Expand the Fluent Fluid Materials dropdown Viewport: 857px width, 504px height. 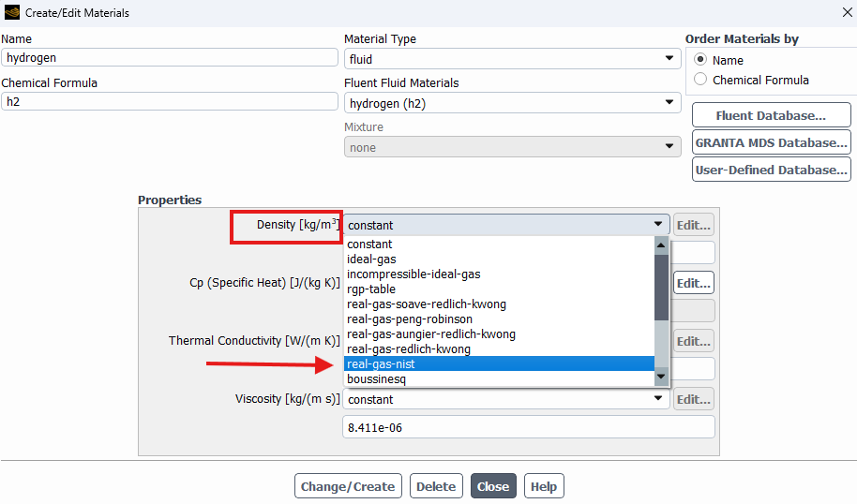click(512, 103)
